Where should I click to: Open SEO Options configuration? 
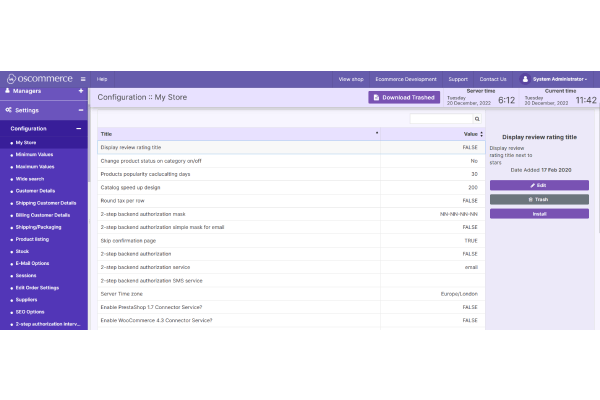[30, 312]
